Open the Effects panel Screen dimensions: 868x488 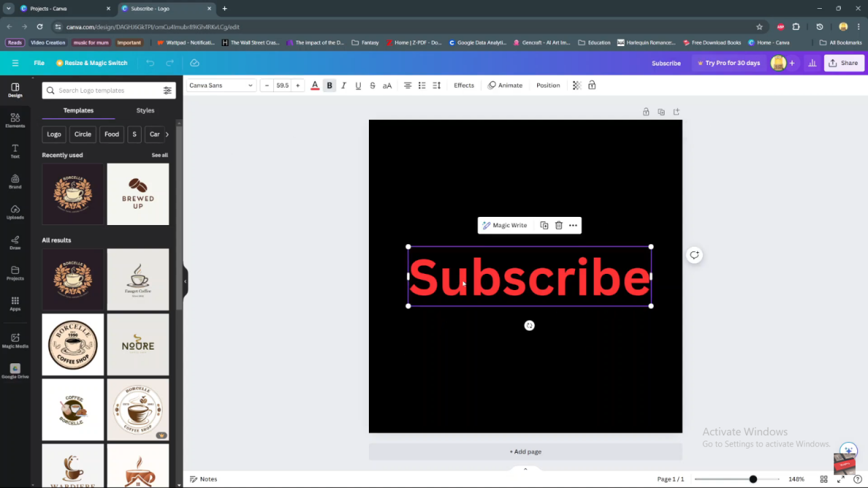coord(464,85)
